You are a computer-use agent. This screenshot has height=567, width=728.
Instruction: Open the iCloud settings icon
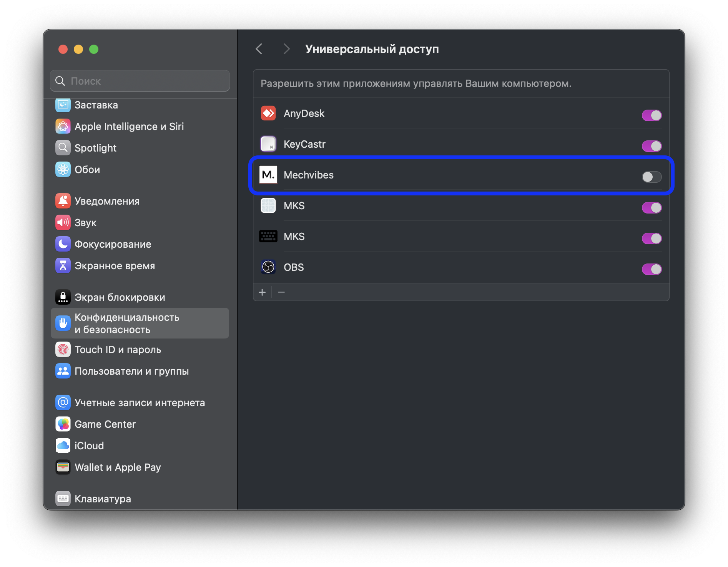pyautogui.click(x=63, y=446)
